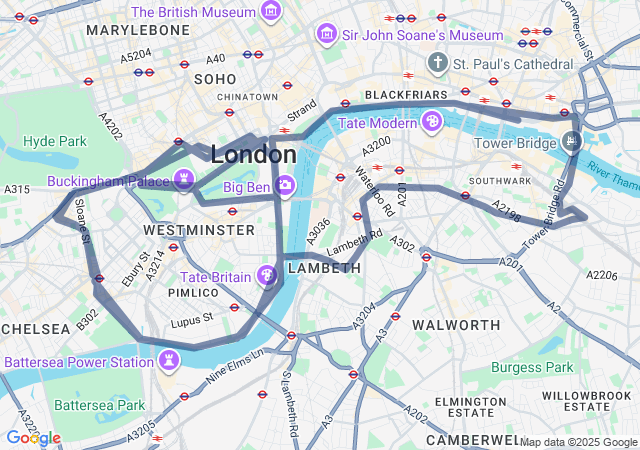Click Battersea Power Station marker icon
The width and height of the screenshot is (640, 450).
[x=169, y=361]
